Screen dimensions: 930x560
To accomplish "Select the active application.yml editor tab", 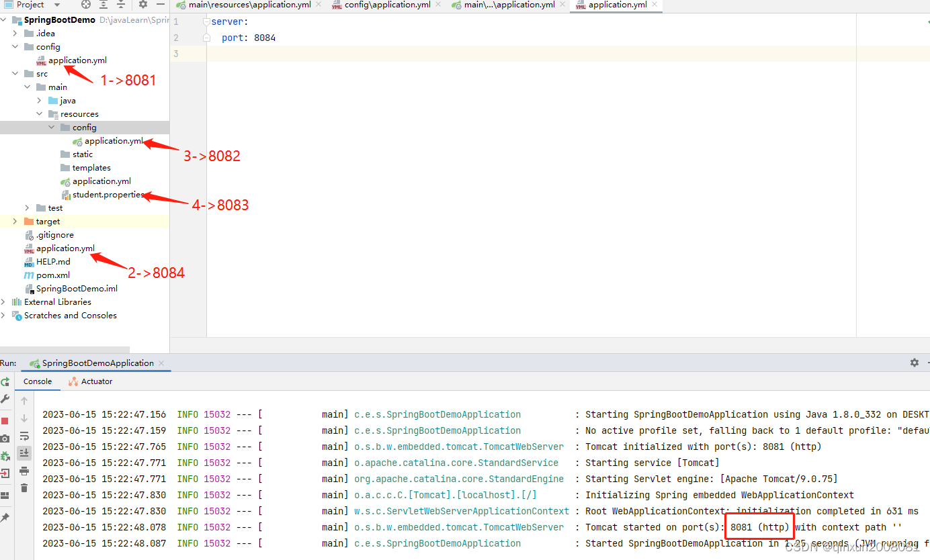I will 618,5.
